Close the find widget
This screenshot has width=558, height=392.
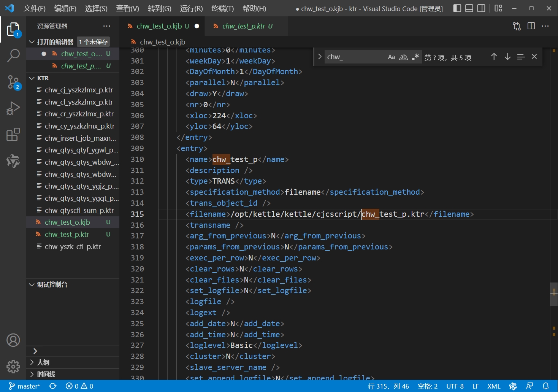(x=534, y=57)
